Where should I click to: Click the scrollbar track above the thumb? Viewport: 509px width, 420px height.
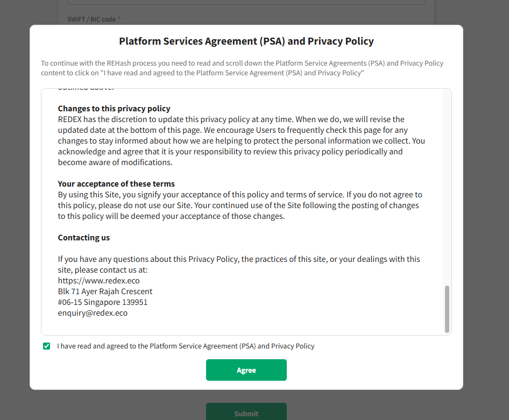[x=447, y=188]
